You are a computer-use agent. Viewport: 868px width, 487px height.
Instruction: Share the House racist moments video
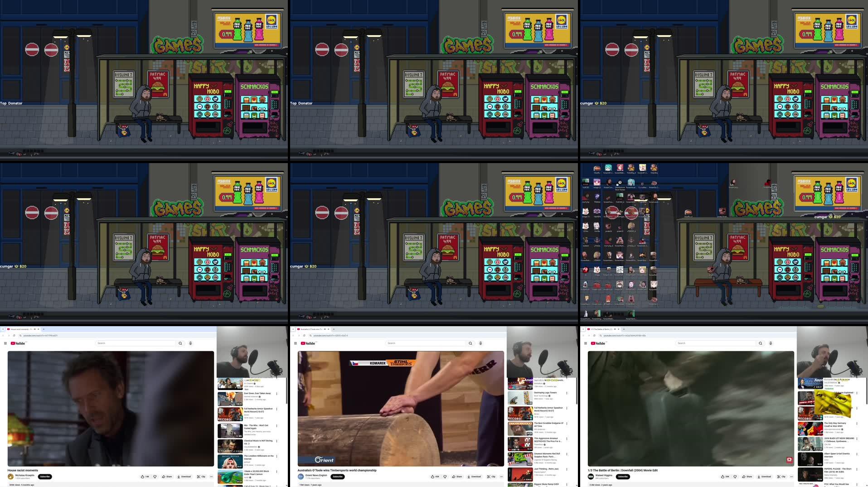(168, 477)
